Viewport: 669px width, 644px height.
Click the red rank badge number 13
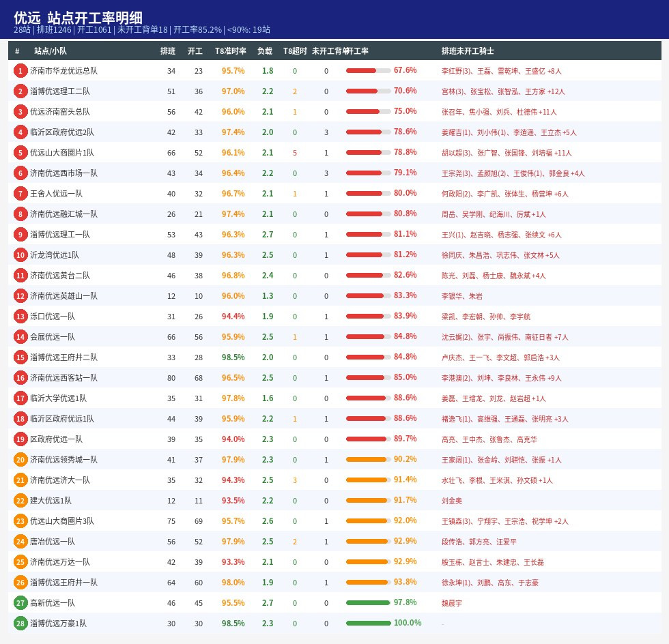[20, 317]
